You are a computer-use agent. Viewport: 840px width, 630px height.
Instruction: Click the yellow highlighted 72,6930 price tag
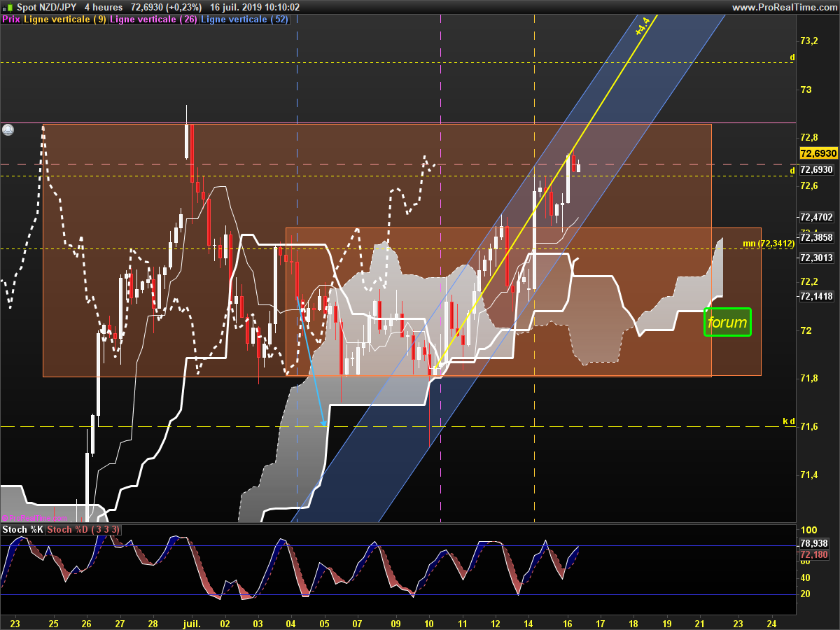818,153
